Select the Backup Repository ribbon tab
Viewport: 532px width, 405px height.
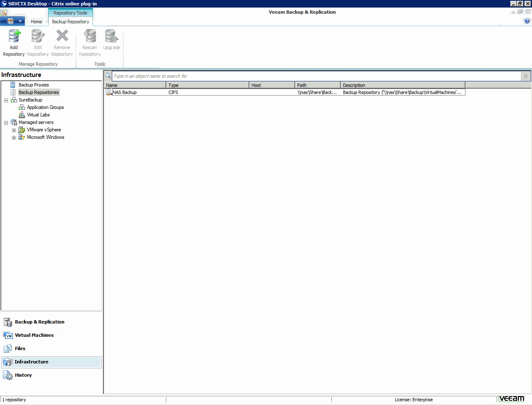70,22
